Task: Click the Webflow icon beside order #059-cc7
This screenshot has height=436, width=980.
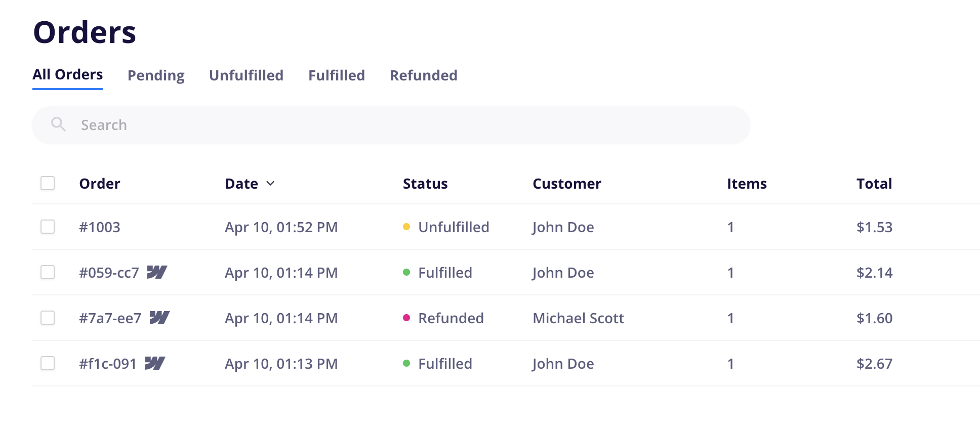Action: [157, 272]
